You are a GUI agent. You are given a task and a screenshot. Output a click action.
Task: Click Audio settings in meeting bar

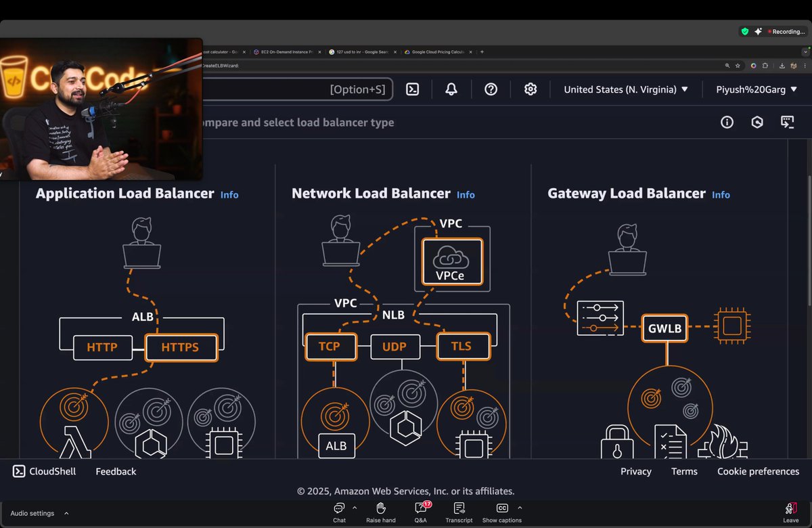click(32, 513)
